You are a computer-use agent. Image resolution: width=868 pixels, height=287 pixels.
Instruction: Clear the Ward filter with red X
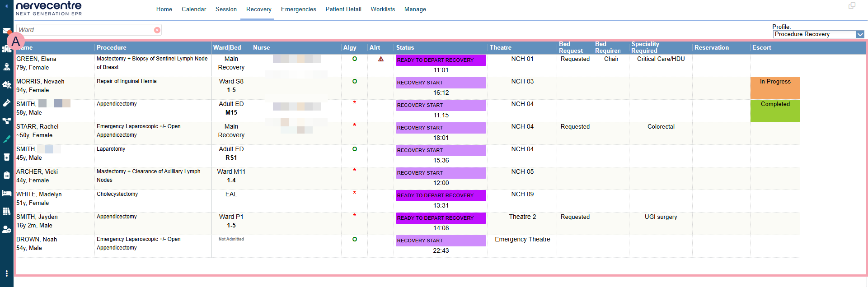(157, 30)
